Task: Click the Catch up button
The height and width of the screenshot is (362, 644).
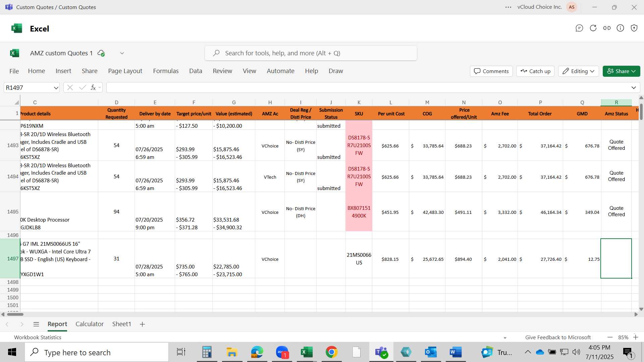Action: click(536, 71)
